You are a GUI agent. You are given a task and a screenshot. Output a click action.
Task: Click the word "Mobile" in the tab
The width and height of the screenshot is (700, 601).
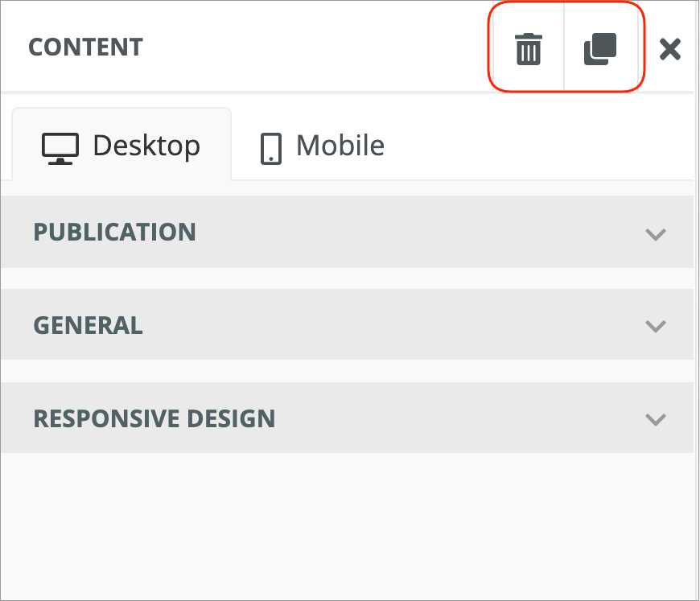[x=340, y=146]
